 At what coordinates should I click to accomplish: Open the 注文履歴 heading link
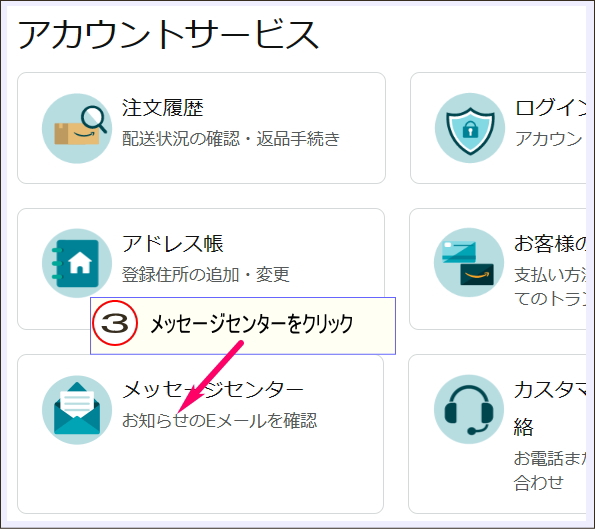pos(163,108)
